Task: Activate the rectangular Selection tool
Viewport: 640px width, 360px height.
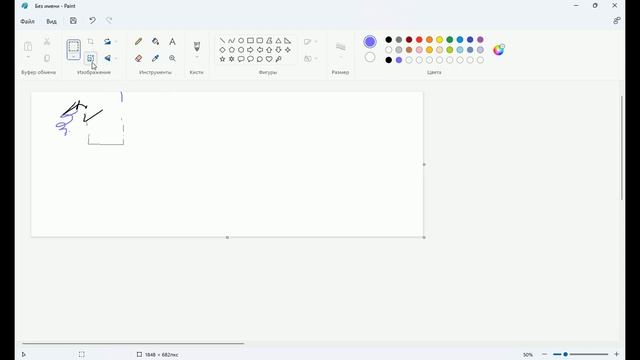Action: (73, 47)
